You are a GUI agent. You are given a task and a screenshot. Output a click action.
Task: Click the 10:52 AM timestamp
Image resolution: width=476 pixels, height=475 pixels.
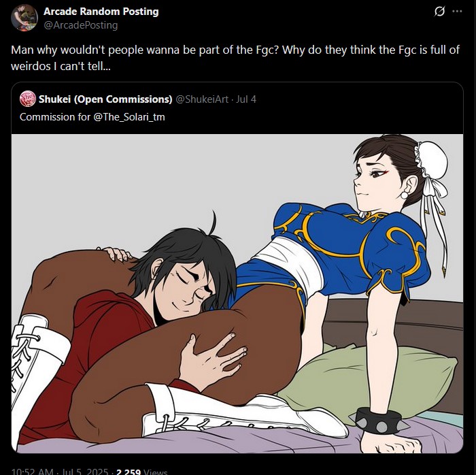click(32, 472)
